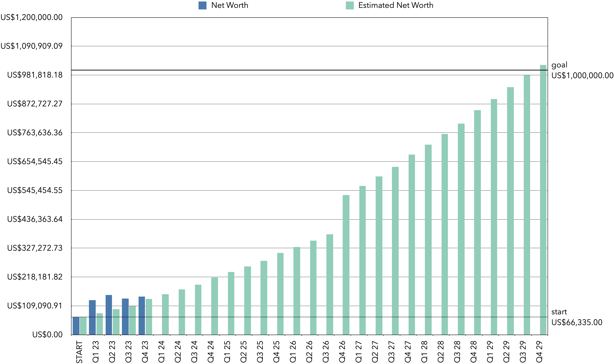Select the US$1,200,000.00 axis label

(32, 17)
